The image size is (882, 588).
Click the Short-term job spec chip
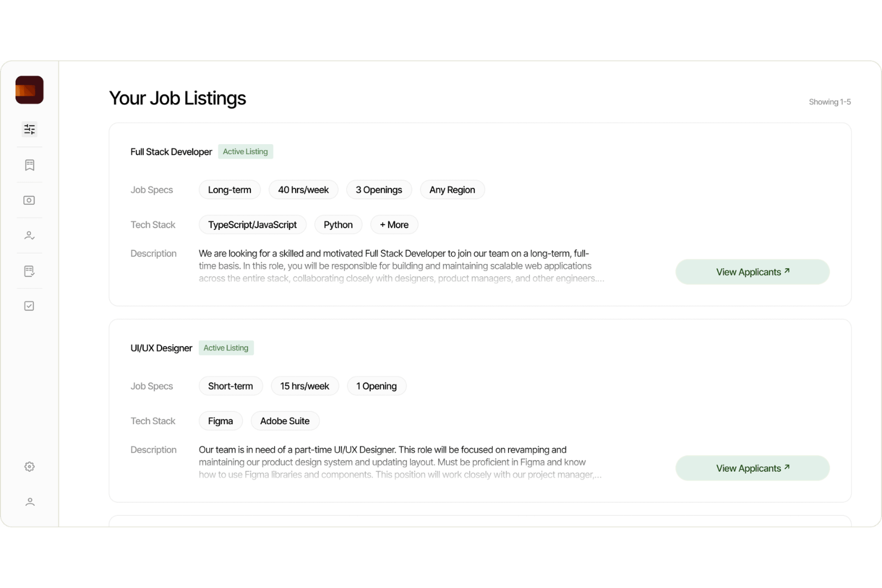pyautogui.click(x=231, y=386)
